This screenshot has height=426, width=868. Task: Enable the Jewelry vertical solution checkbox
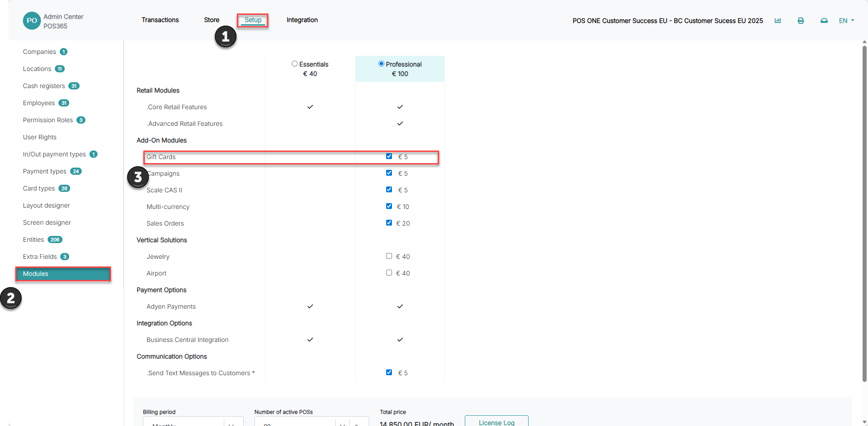pyautogui.click(x=389, y=256)
